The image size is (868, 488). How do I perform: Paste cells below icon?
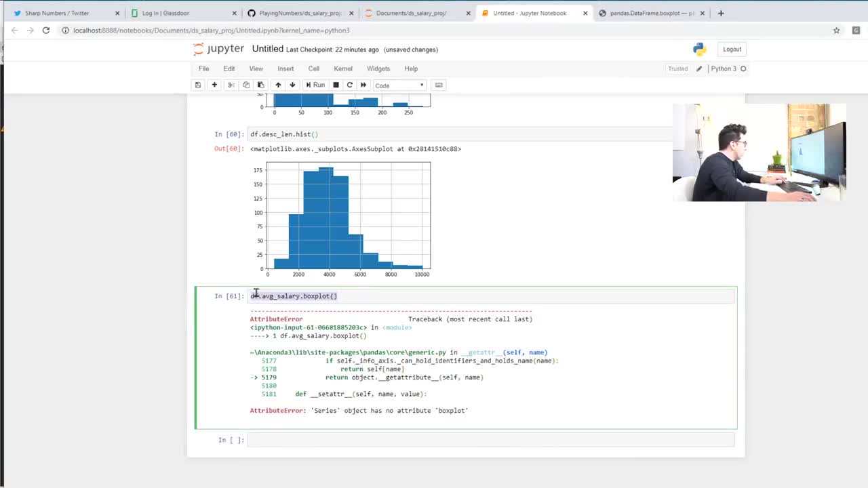point(260,85)
